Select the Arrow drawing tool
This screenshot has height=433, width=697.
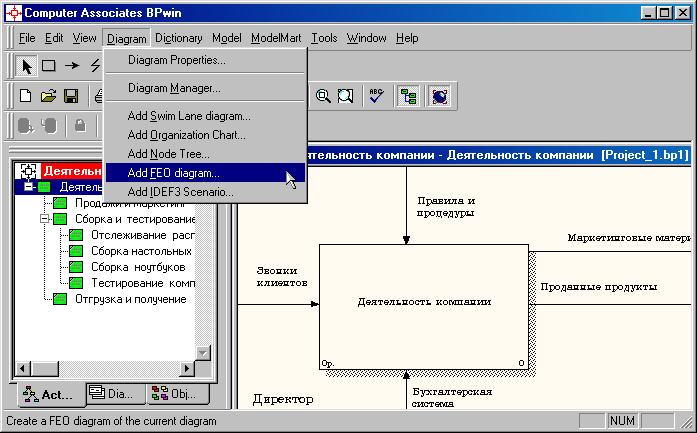point(72,66)
